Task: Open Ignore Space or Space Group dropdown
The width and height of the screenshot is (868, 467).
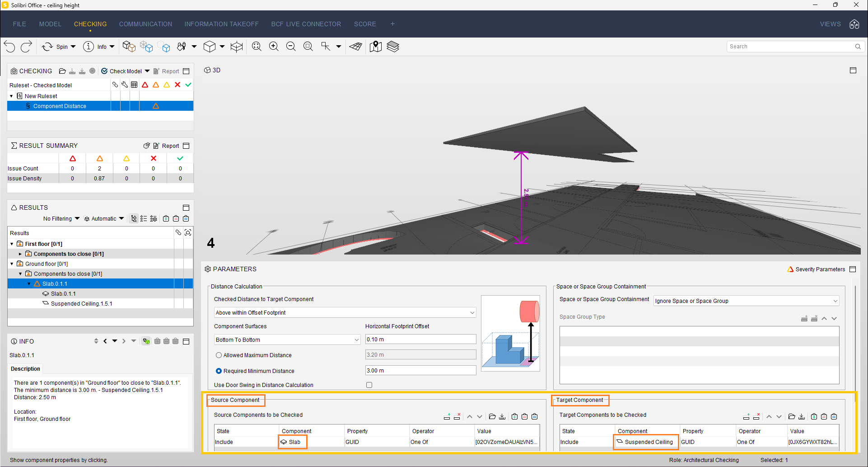Action: (747, 301)
